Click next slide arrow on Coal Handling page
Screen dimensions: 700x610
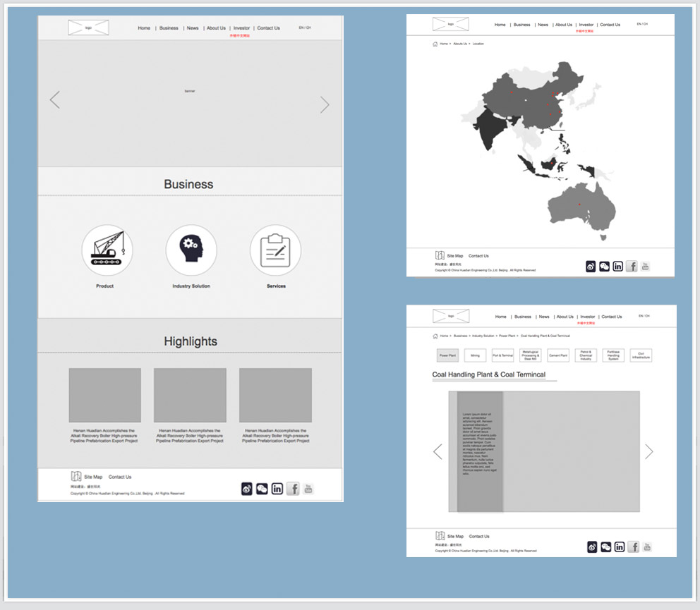[649, 451]
